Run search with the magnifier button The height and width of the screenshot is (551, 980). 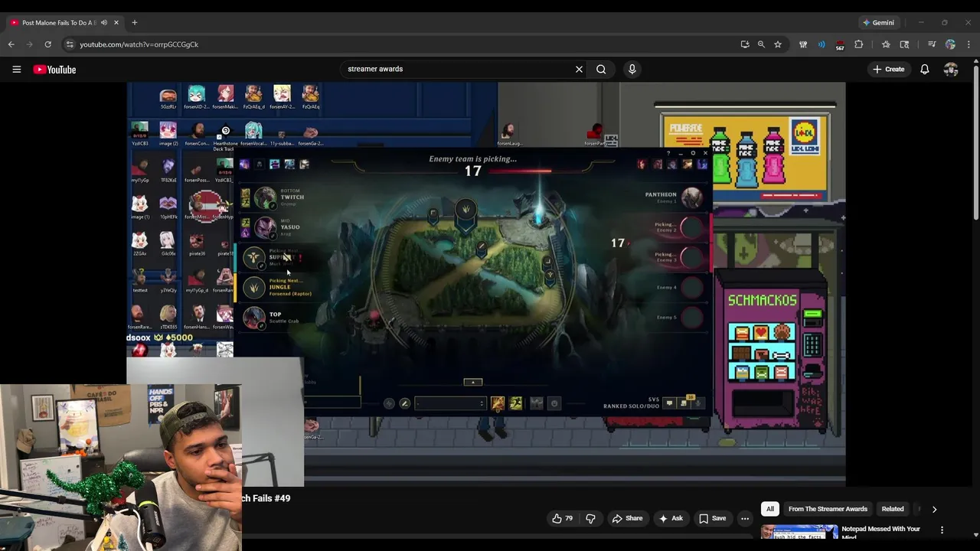[x=601, y=69]
